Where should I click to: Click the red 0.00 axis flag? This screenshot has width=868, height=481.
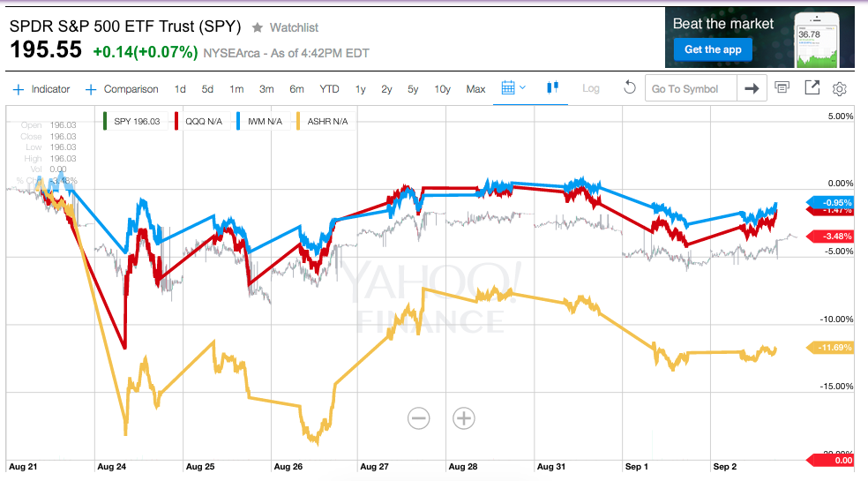[x=830, y=460]
